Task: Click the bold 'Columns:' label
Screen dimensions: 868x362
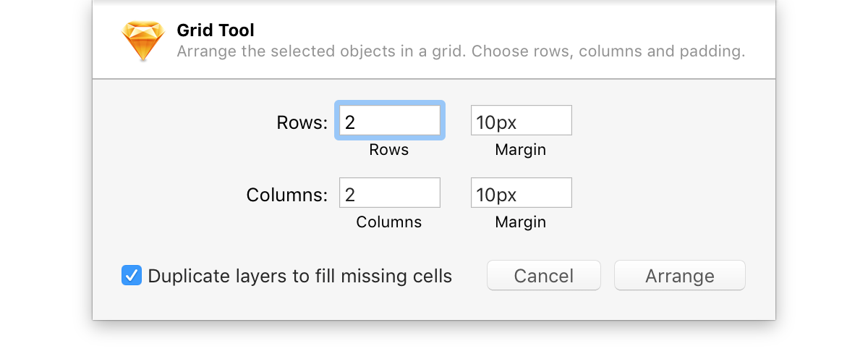Action: point(287,195)
